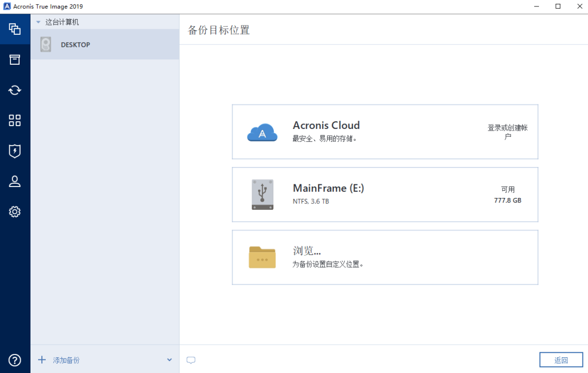Click the 777.8 GB free space value
Screen dimensions: 588x373
tap(508, 200)
